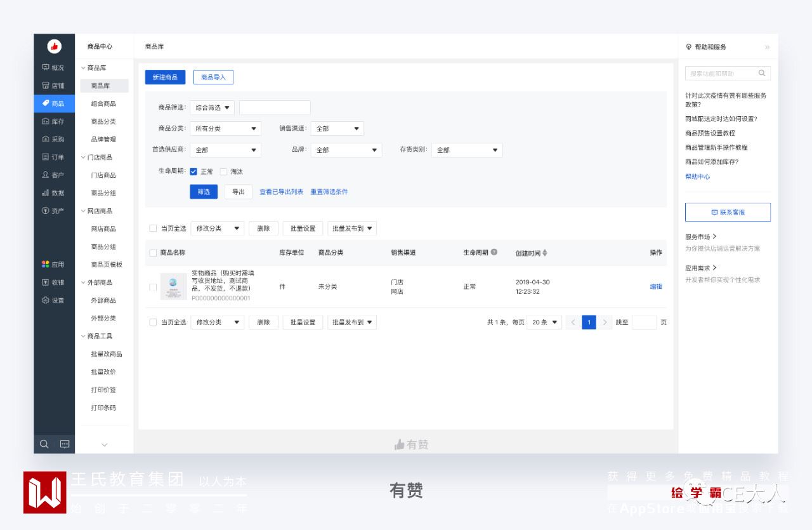The image size is (812, 530).
Task: Collapse the 帮助和服务 panel with double chevron
Action: 767,48
